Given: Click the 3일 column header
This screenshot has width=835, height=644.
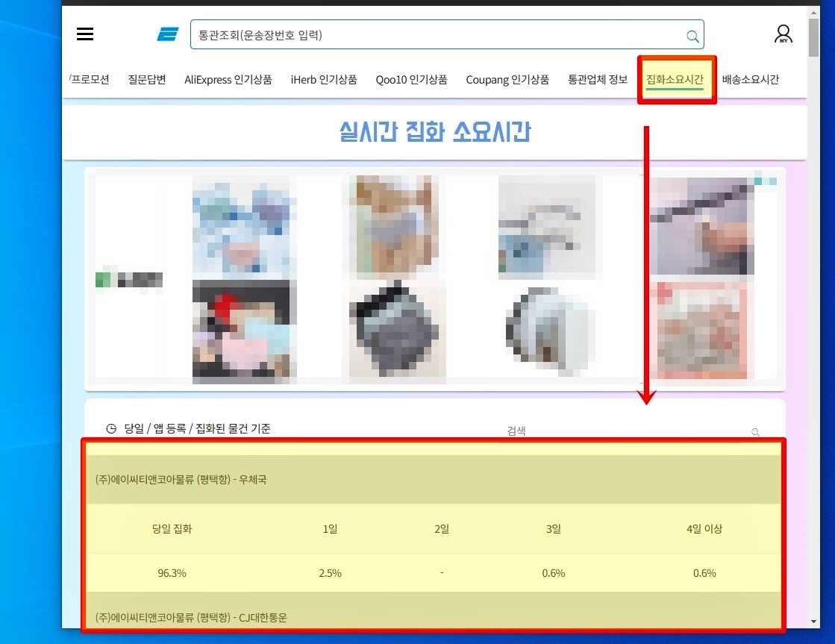Looking at the screenshot, I should 553,529.
